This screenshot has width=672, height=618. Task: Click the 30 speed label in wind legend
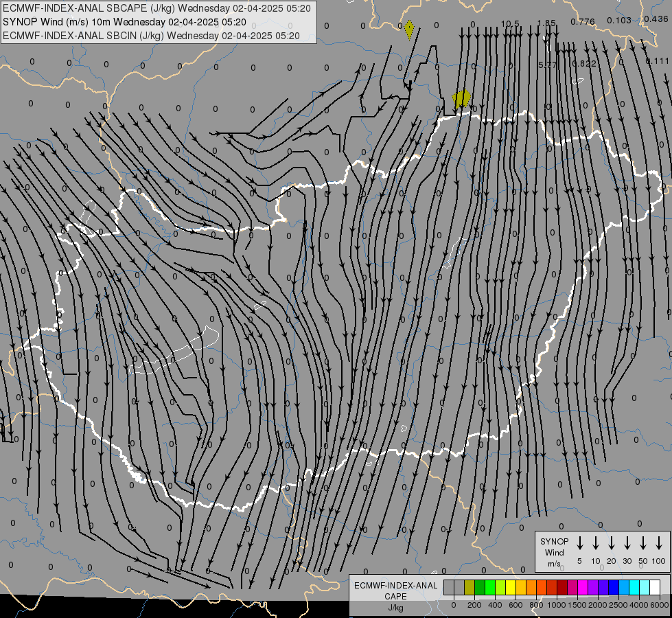627,561
